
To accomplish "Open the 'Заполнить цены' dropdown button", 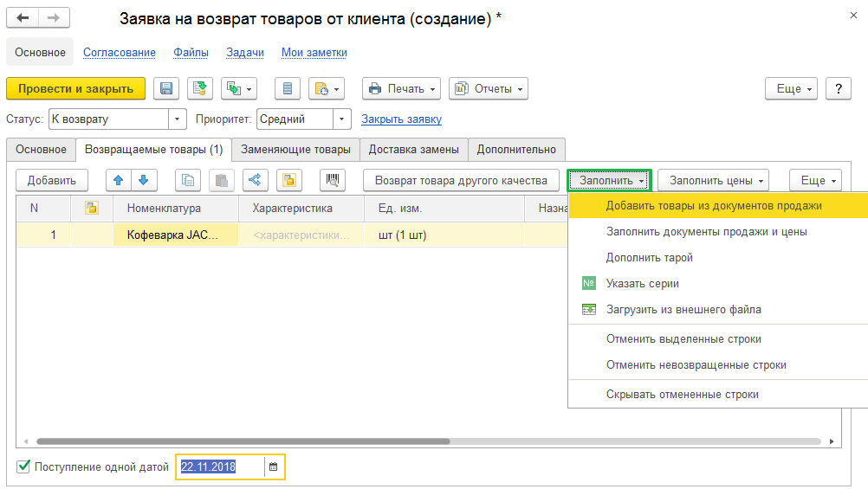I will 713,180.
